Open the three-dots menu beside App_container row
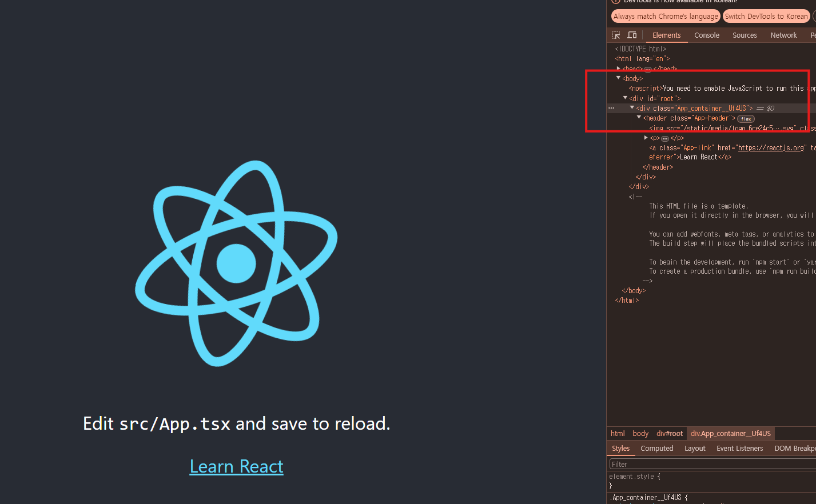The height and width of the screenshot is (504, 816). click(611, 108)
